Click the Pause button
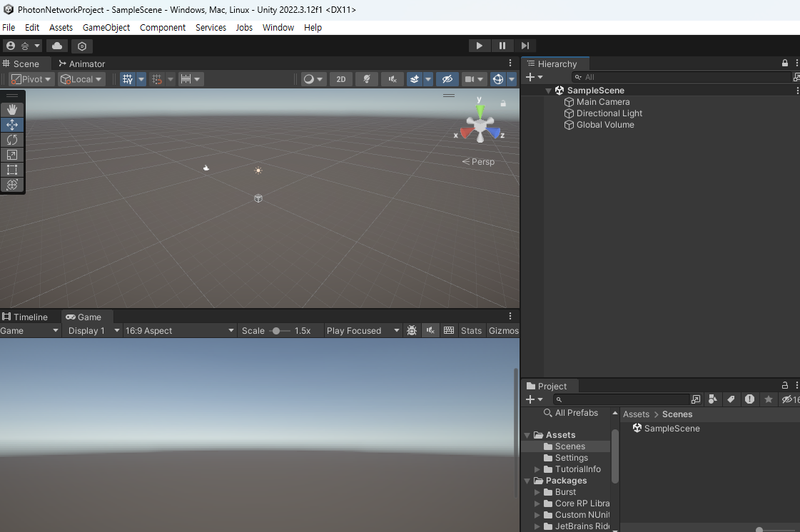Screen dimensions: 800x532 tap(502, 46)
